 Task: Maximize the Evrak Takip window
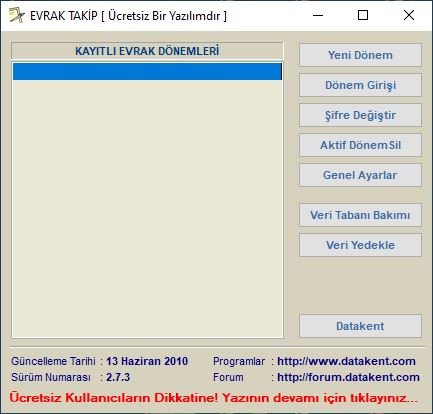point(363,15)
